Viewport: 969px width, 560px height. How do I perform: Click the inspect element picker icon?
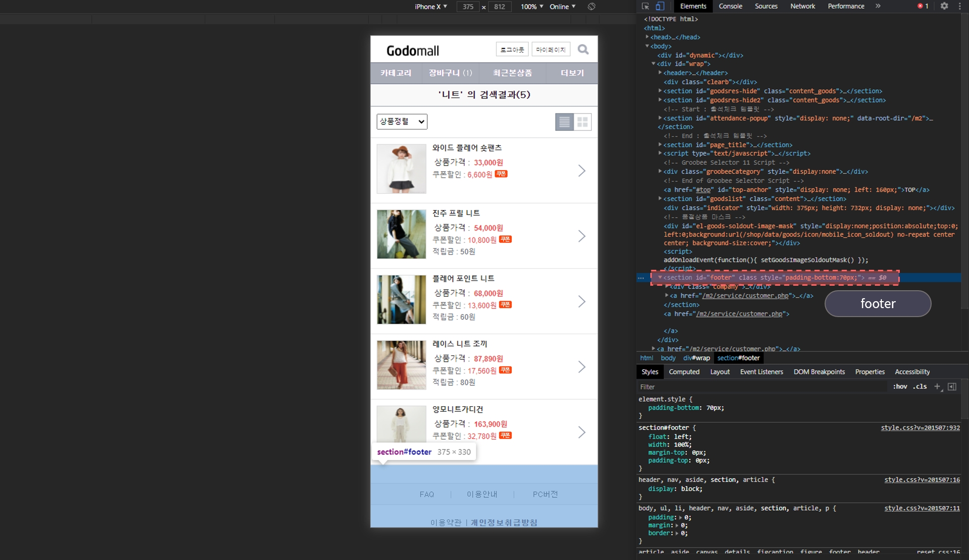pos(645,6)
